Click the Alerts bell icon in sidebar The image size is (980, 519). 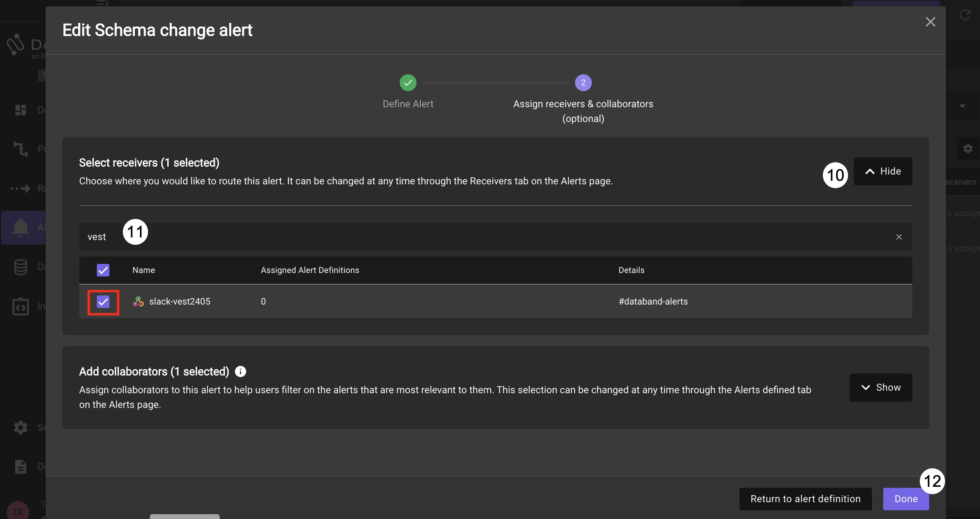click(x=21, y=227)
